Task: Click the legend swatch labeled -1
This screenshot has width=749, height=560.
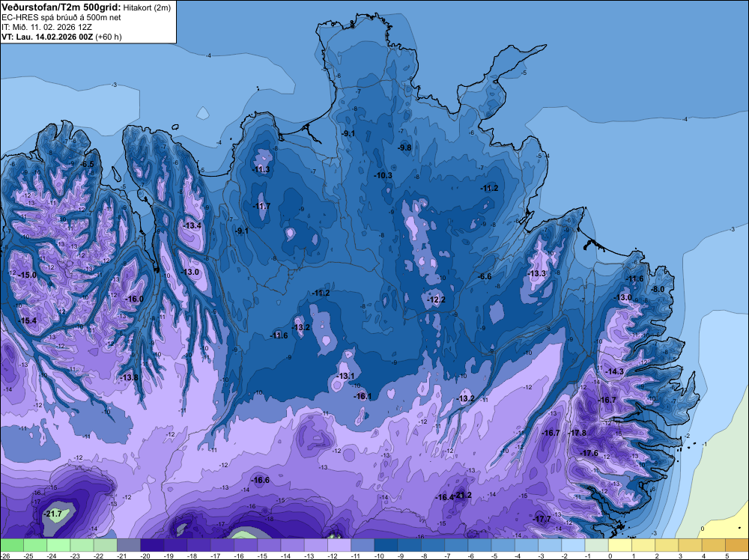Action: [597, 545]
